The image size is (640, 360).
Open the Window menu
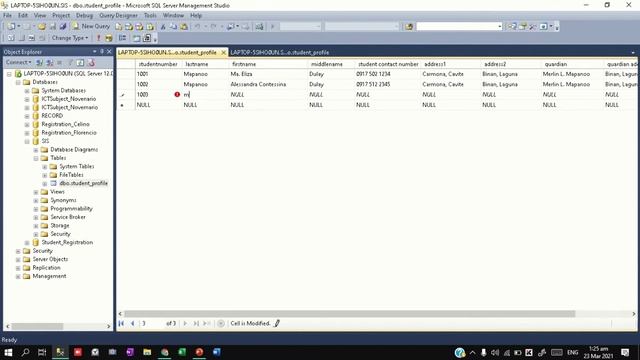tap(173, 16)
